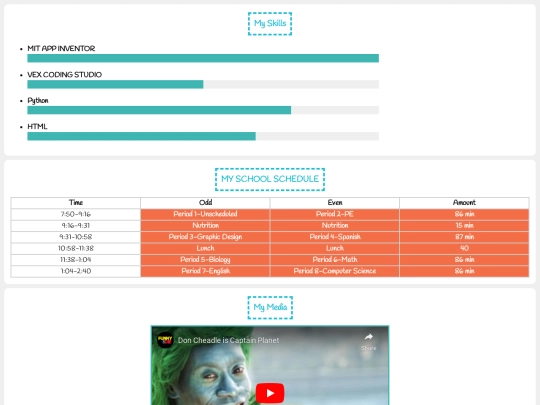The image size is (540, 405).
Task: Click Lunch in the Odd column
Action: (205, 248)
